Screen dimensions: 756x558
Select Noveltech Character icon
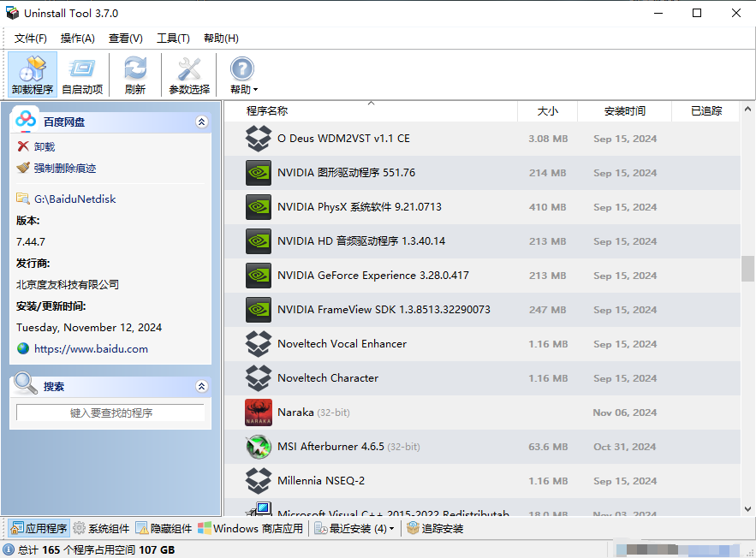click(x=259, y=377)
